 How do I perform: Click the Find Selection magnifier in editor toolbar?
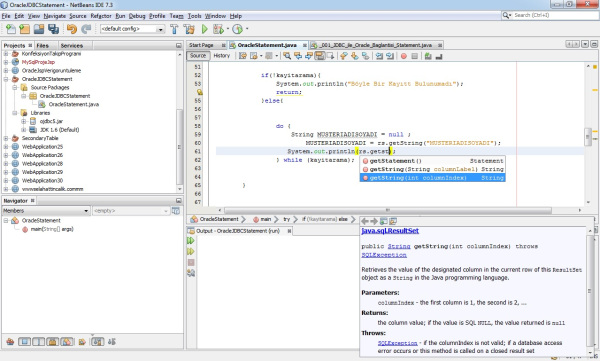click(x=287, y=56)
